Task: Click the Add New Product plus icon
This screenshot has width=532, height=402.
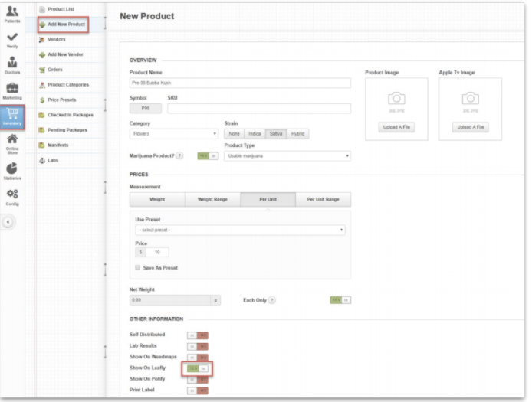Action: [42, 25]
